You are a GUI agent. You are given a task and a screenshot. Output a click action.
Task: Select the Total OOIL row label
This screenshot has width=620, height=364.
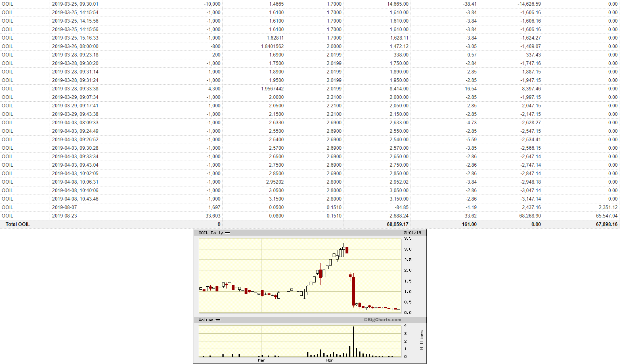(x=18, y=224)
